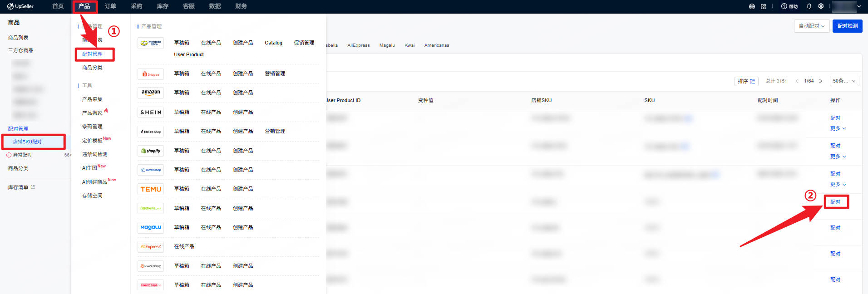Select 配对管理 in the product menu
868x294 pixels.
click(x=92, y=54)
